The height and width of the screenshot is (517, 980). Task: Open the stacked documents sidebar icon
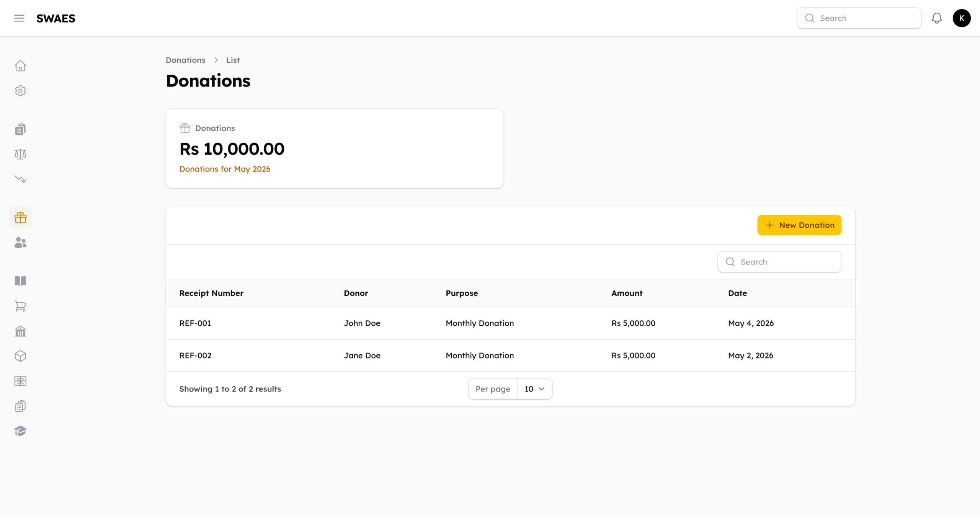click(x=20, y=129)
